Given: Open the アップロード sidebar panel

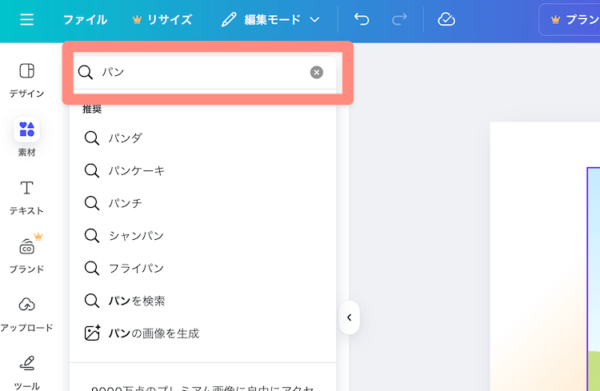Looking at the screenshot, I should pos(27,314).
